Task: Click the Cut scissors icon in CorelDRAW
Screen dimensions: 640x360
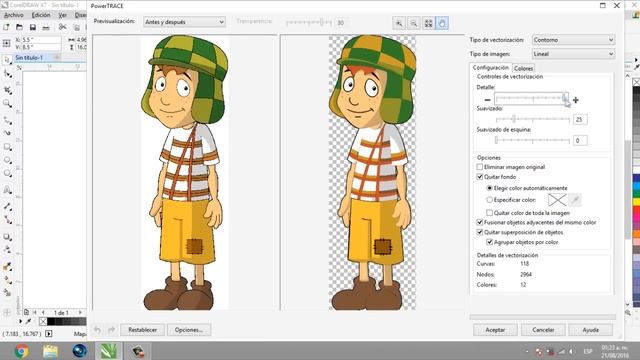Action: point(62,27)
